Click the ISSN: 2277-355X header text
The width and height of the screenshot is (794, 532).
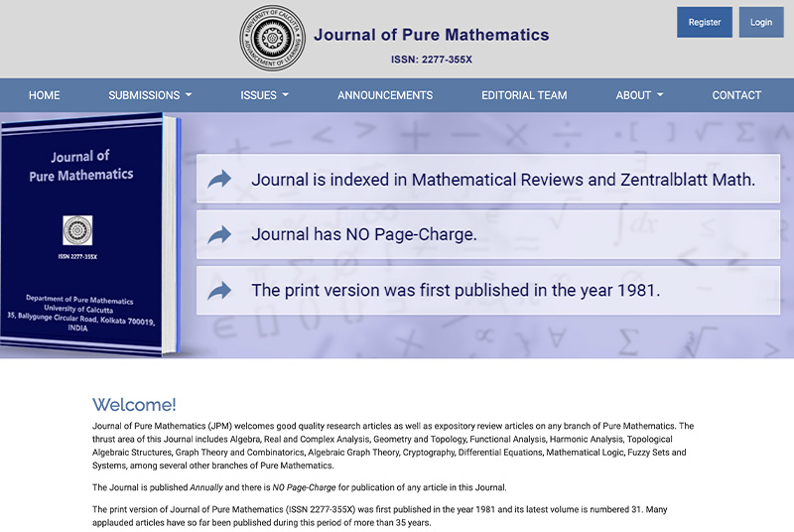pyautogui.click(x=432, y=60)
